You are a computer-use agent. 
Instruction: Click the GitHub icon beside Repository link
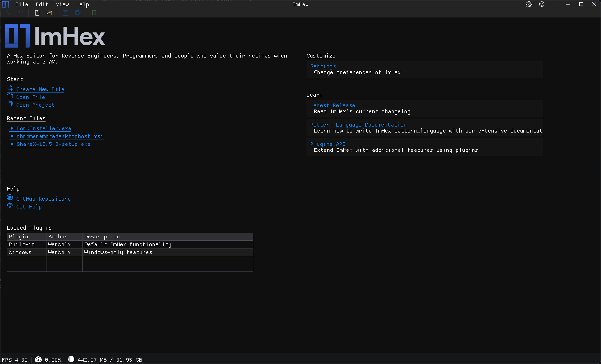(x=10, y=197)
